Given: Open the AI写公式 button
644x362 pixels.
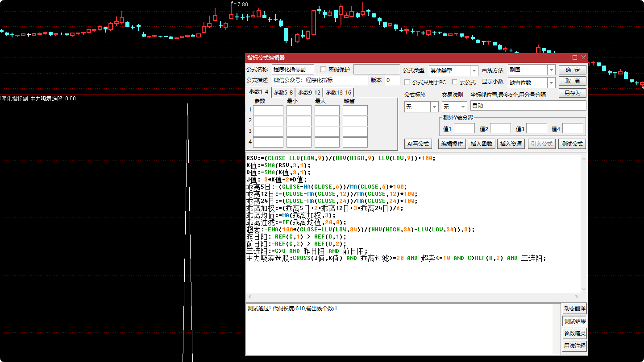Looking at the screenshot, I should [418, 144].
